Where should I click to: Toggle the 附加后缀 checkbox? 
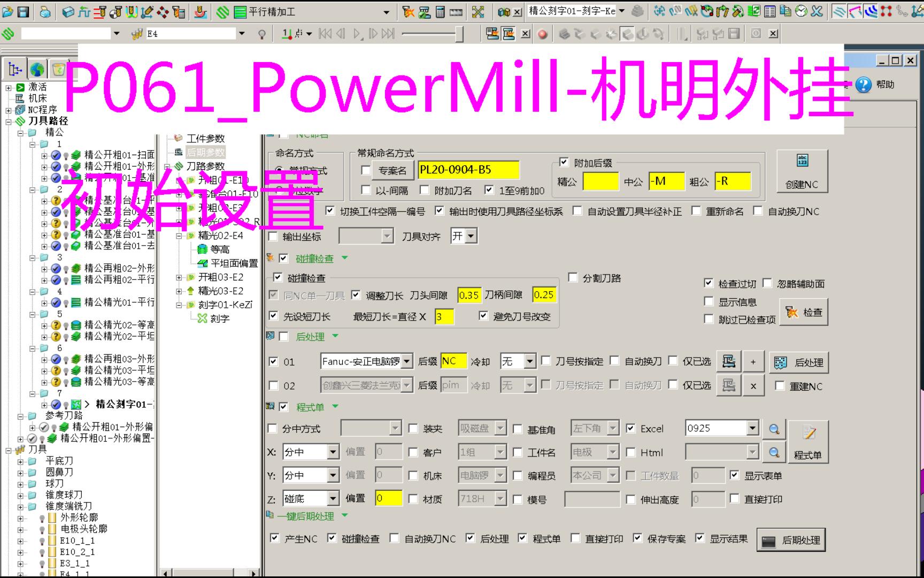pos(564,162)
